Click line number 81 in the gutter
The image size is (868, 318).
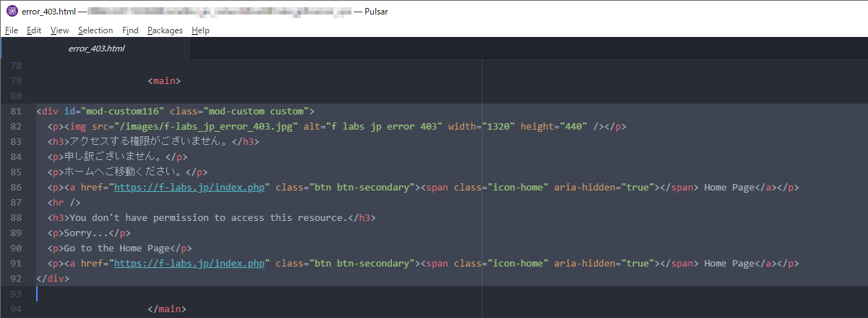16,111
